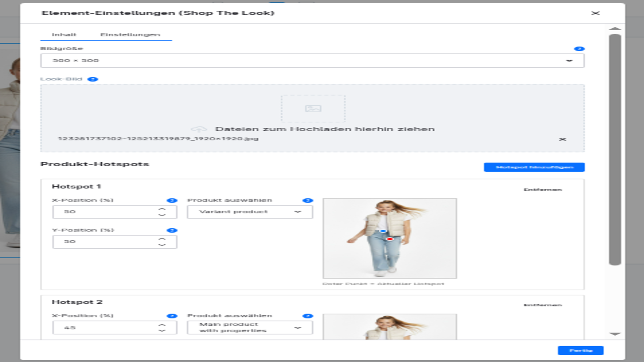Screen dimensions: 644x362
Task: Decrease Hotspot 1 Y-Position value
Action: [162, 245]
